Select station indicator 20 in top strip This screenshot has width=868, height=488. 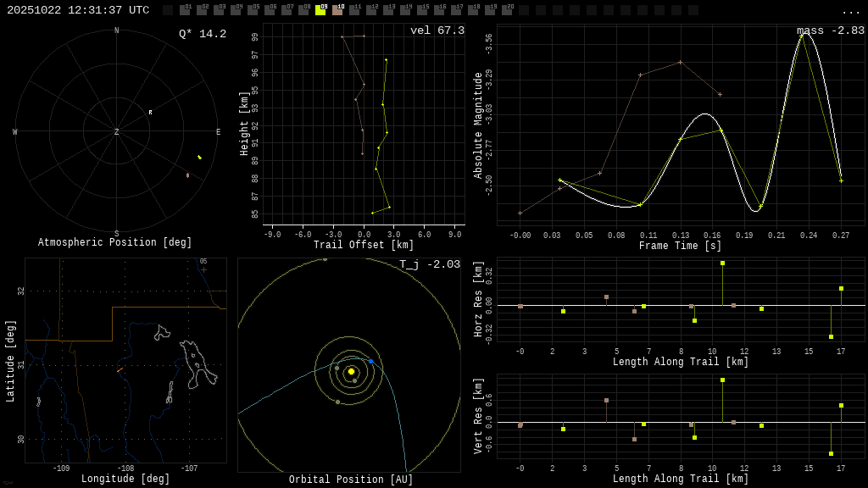[x=507, y=10]
